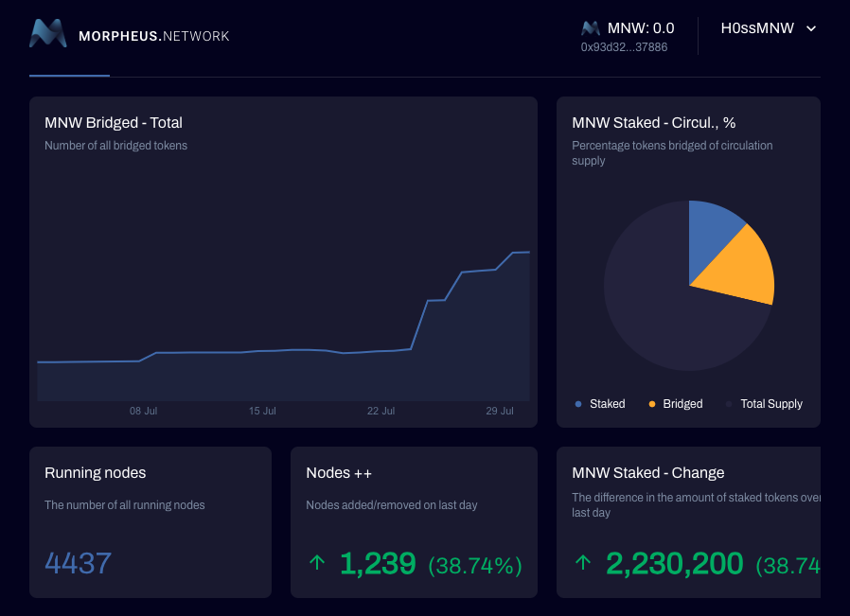Screen dimensions: 850x616
Task: Toggle the Staked legend entry
Action: tap(600, 404)
